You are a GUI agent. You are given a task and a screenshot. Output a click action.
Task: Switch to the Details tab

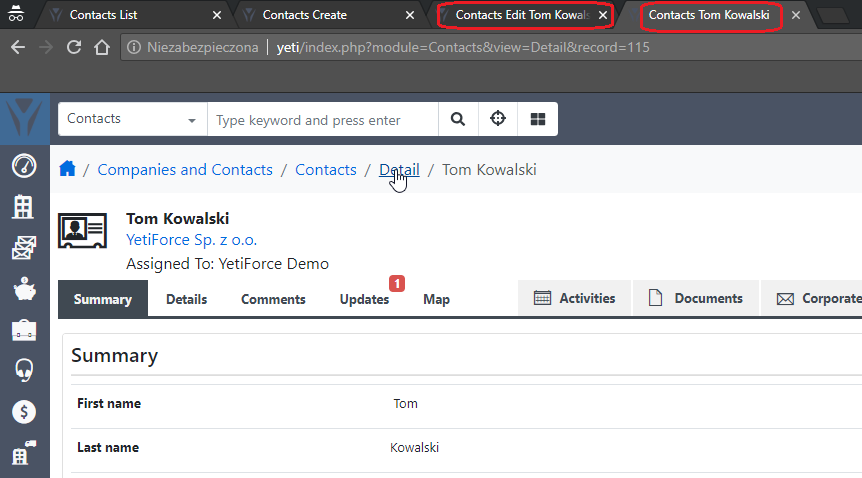click(x=186, y=299)
